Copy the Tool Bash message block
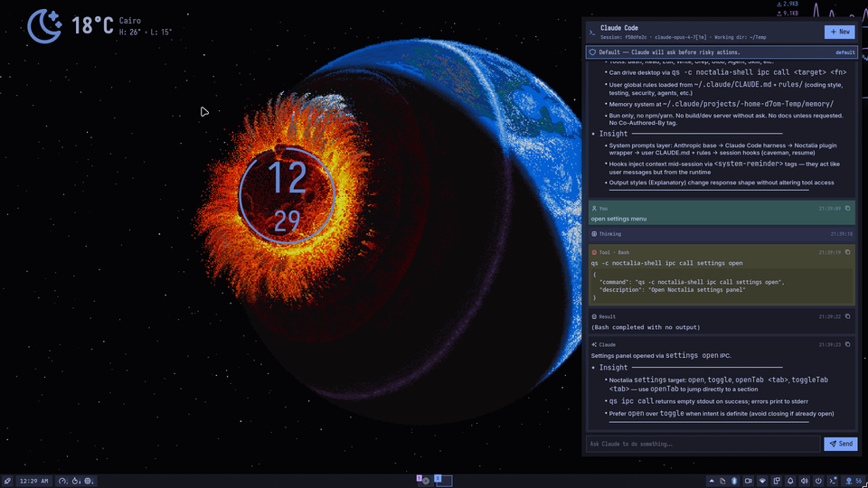 click(847, 252)
